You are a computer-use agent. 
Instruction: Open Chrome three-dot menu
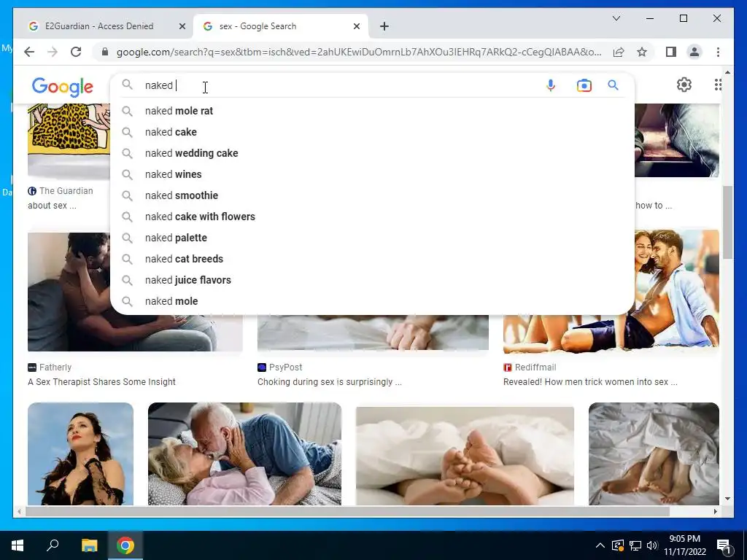click(x=718, y=52)
